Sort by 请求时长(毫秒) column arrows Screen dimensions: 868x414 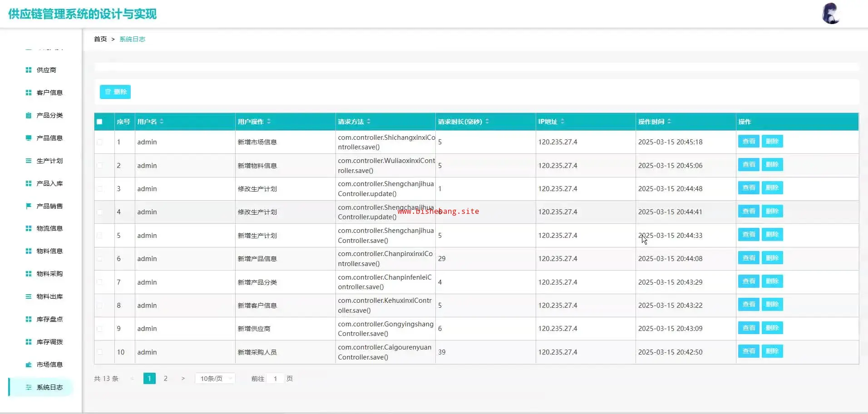click(487, 122)
